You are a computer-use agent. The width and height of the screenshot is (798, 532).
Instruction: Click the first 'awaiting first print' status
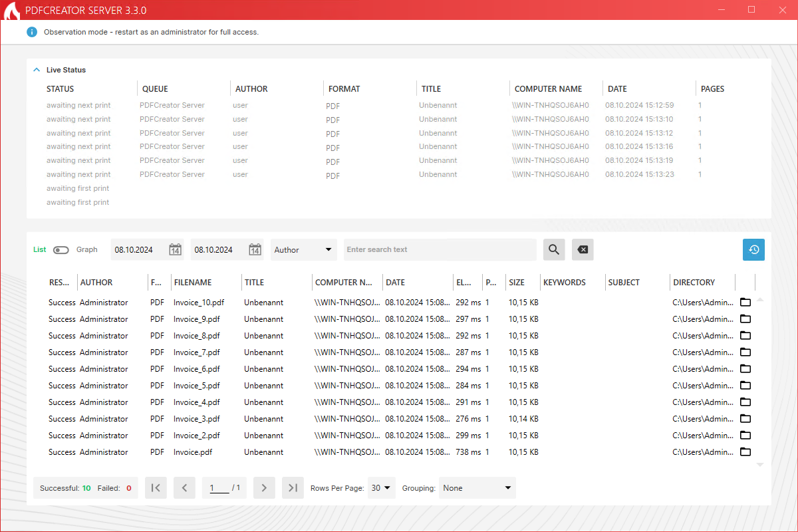pos(78,189)
